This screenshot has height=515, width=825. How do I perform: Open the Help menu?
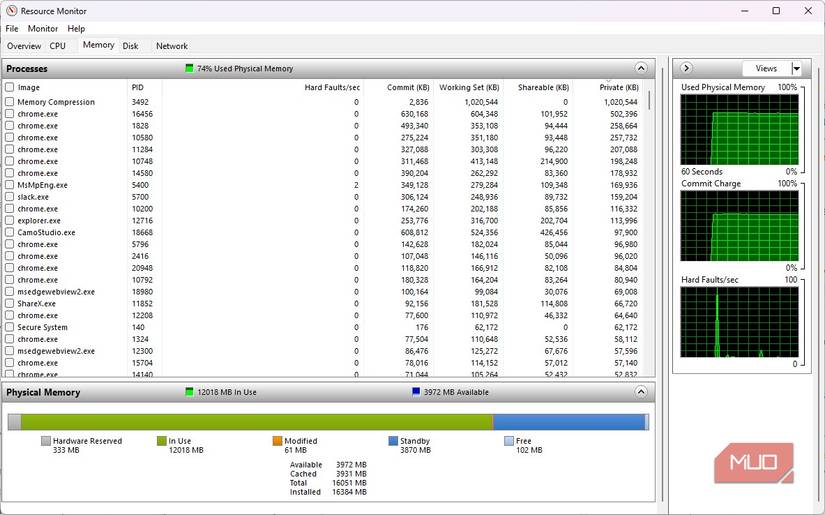click(x=76, y=28)
